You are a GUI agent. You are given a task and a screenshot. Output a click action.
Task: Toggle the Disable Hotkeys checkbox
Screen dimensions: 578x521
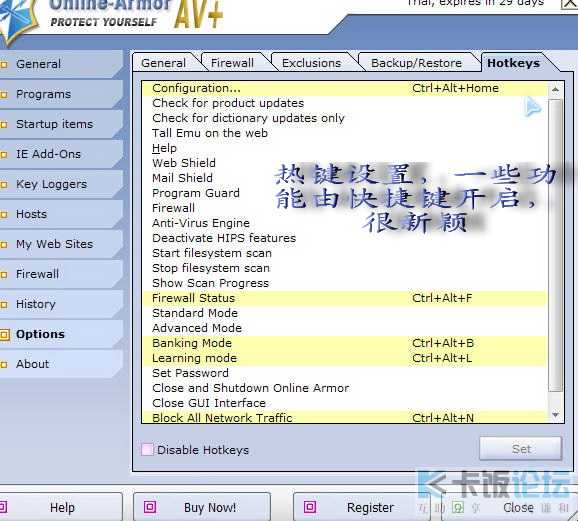coord(147,449)
